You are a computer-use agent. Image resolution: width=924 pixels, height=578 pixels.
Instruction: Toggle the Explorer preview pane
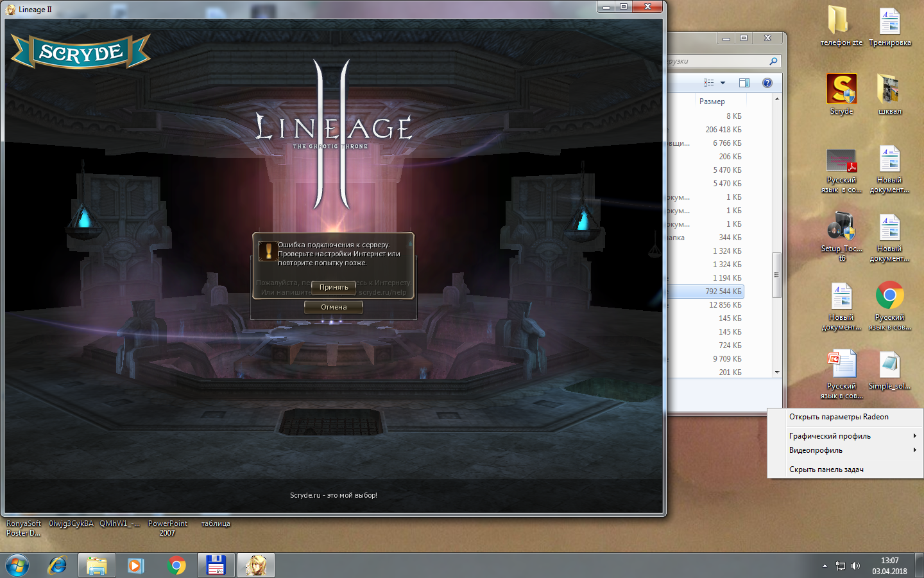point(744,83)
